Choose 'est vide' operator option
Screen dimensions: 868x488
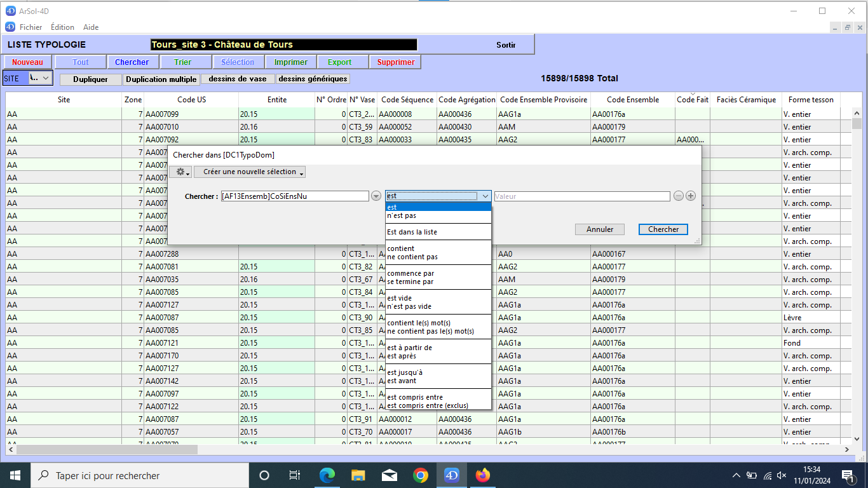click(400, 298)
